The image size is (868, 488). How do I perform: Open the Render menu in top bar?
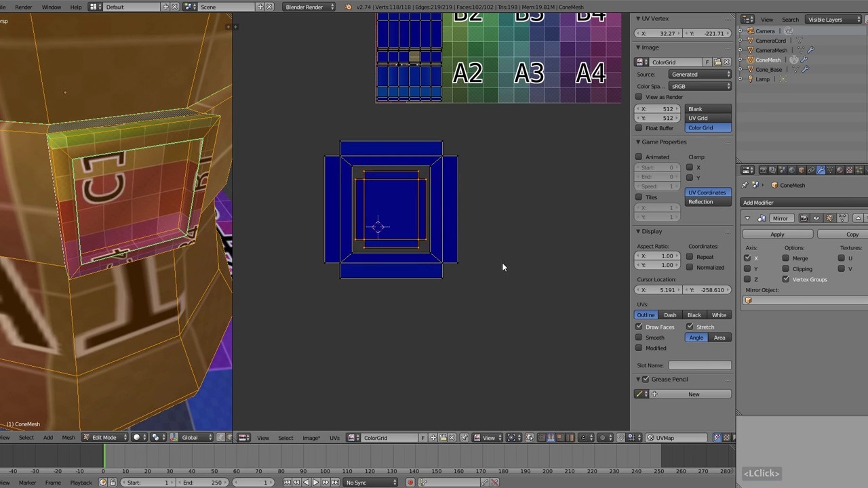[23, 7]
